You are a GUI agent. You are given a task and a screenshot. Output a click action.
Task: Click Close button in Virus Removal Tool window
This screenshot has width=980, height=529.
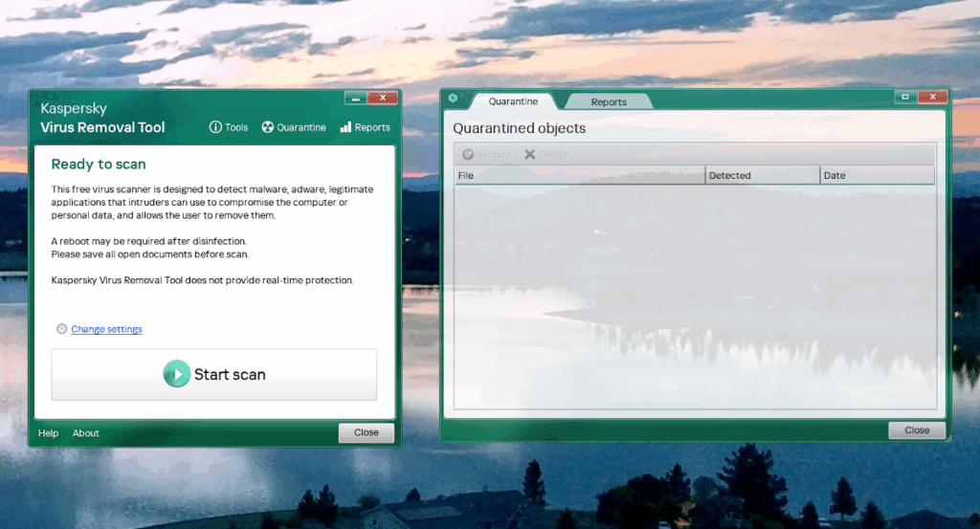coord(367,432)
